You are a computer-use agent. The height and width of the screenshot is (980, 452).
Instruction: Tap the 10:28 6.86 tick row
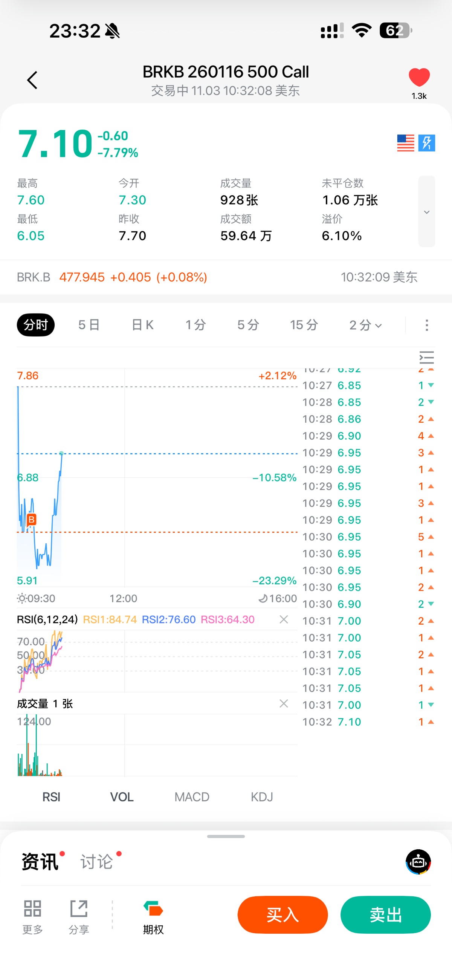368,419
